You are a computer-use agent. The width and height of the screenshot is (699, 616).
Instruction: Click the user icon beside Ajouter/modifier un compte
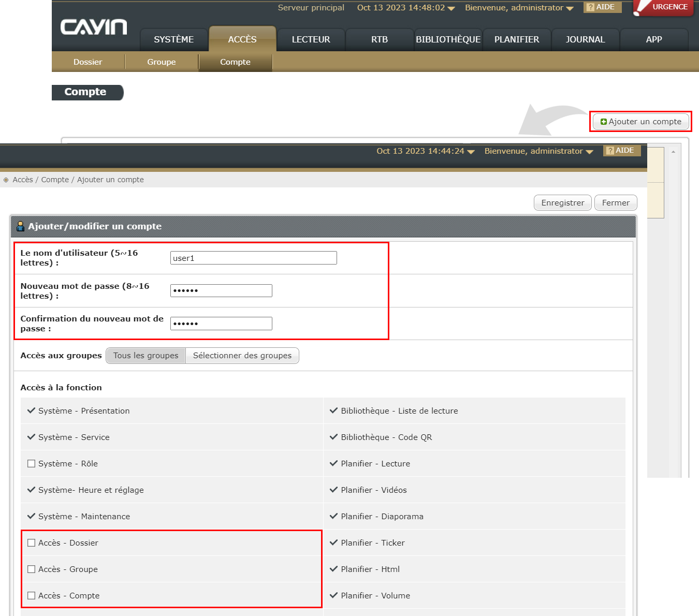[x=21, y=226]
